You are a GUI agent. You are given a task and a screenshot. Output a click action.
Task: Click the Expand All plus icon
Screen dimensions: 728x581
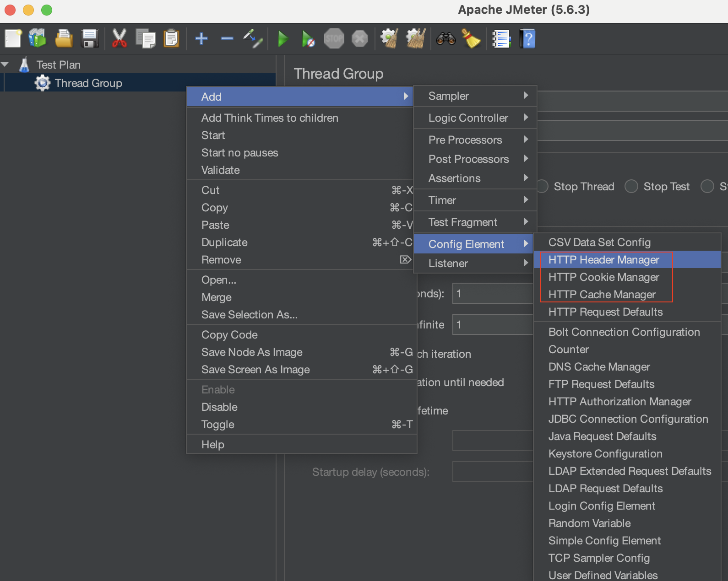(201, 38)
